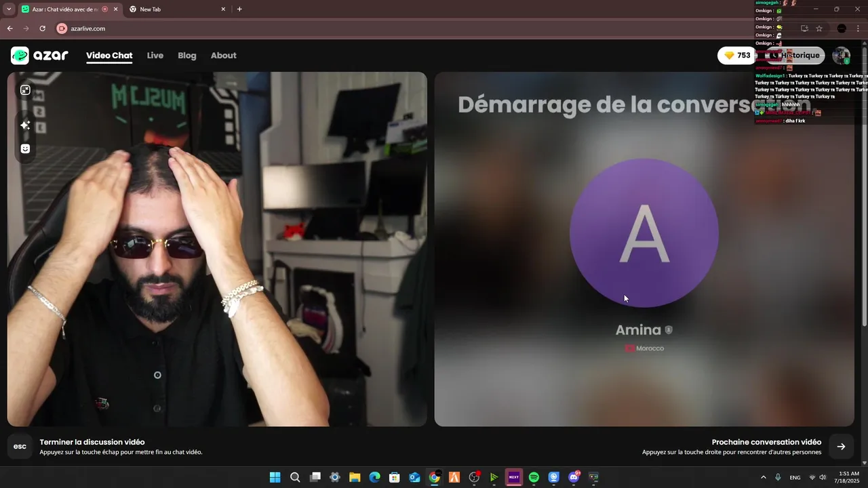The width and height of the screenshot is (868, 488).
Task: Open the Chrome profile icon
Action: click(x=842, y=28)
